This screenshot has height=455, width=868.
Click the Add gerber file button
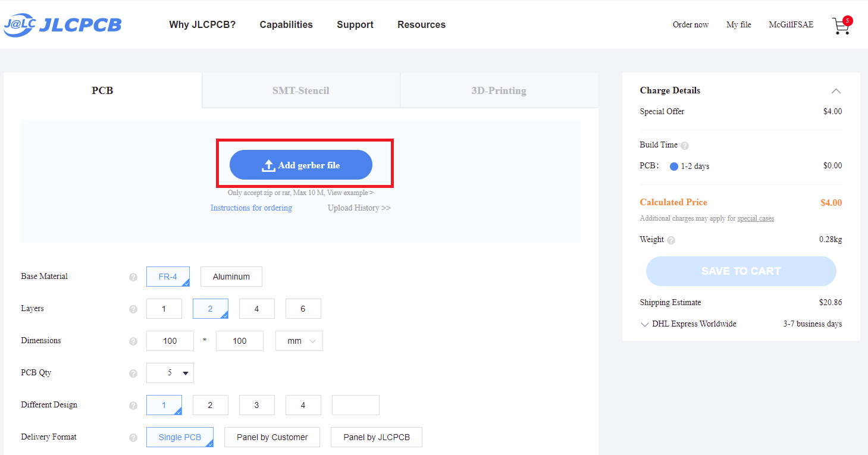[x=301, y=165]
